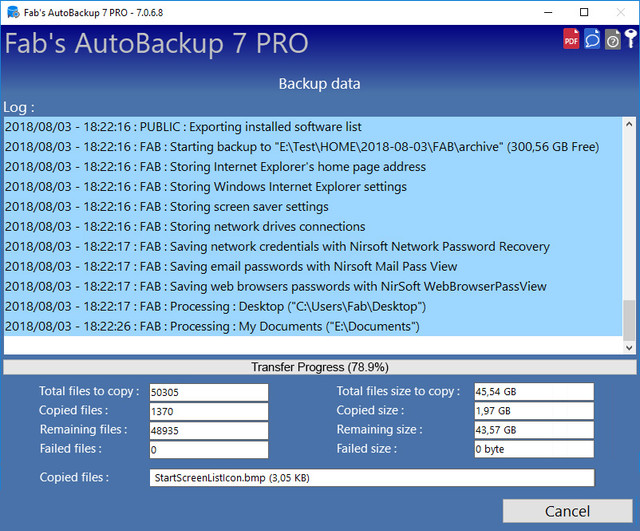This screenshot has height=531, width=640.
Task: Click the blue chat support icon
Action: (x=592, y=39)
